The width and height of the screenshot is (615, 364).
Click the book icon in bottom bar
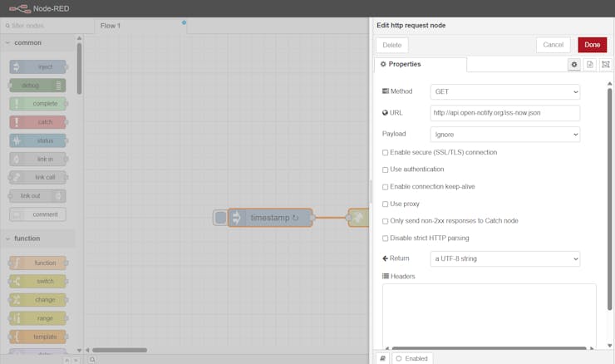383,358
